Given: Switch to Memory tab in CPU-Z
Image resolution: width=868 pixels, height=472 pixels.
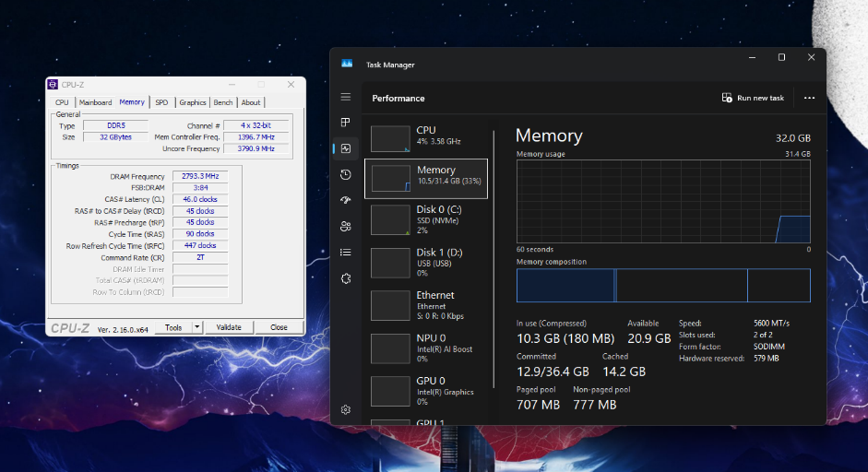Looking at the screenshot, I should tap(132, 101).
